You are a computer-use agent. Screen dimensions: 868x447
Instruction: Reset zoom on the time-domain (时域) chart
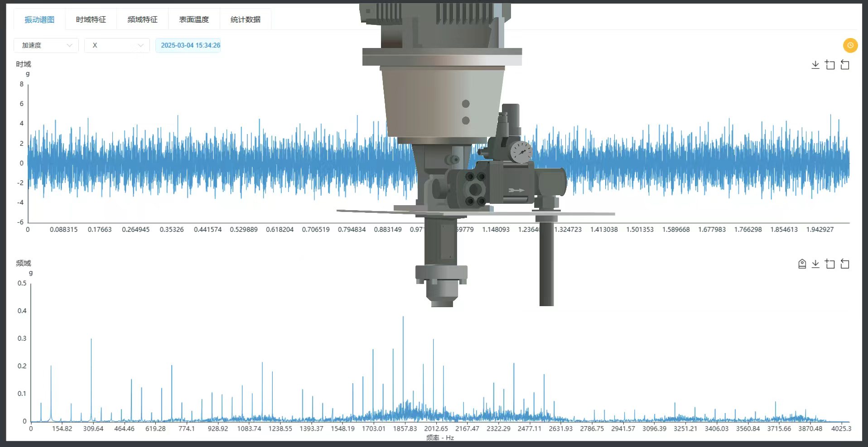845,65
